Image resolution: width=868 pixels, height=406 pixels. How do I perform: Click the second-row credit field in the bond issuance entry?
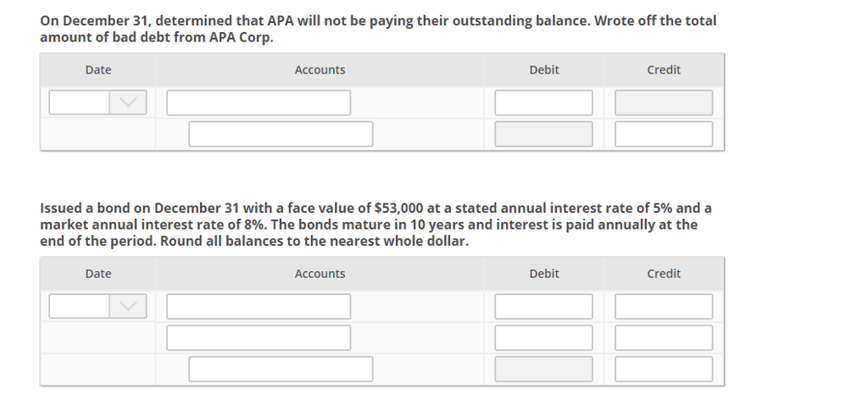pos(664,337)
